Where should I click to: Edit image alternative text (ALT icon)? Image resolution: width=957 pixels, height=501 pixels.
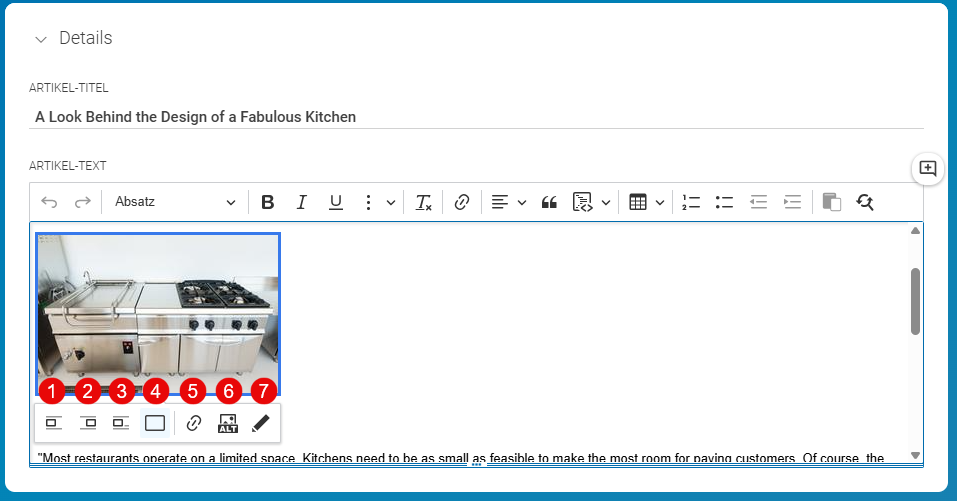click(x=228, y=423)
